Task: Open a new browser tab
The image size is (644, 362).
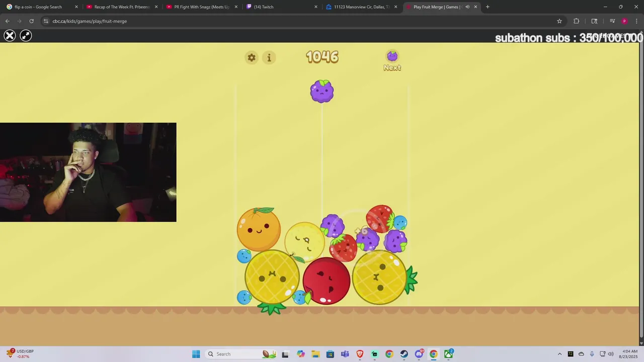Action: coord(488,7)
